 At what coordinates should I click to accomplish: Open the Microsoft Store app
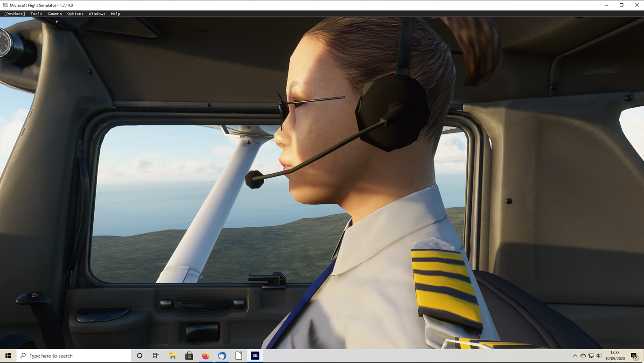[189, 356]
